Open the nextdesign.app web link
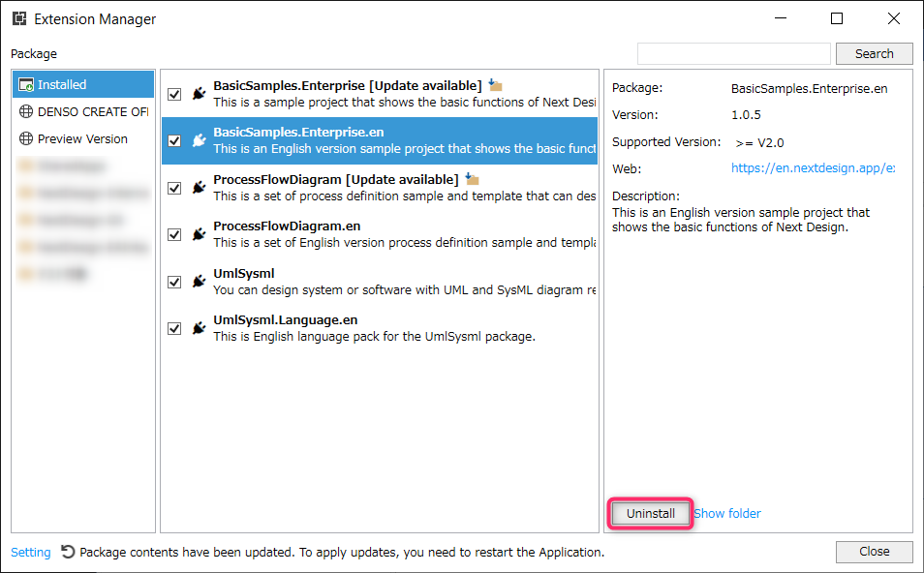This screenshot has width=924, height=573. pos(813,167)
